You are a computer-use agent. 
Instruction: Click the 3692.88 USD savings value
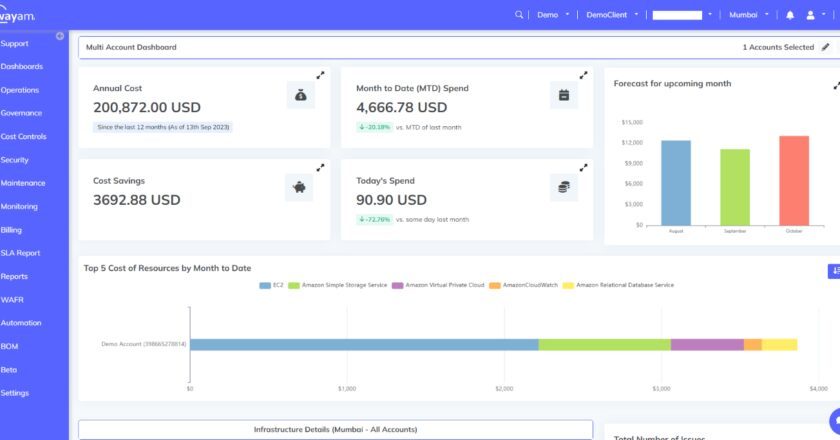[137, 200]
